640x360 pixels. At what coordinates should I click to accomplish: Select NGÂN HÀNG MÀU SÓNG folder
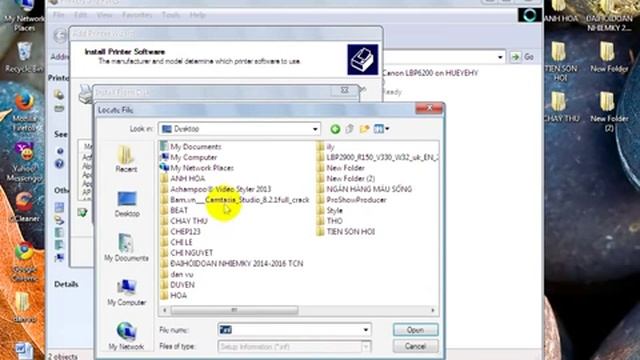tap(364, 189)
